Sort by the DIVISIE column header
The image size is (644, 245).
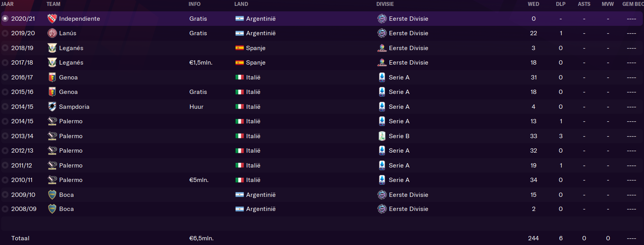click(385, 4)
